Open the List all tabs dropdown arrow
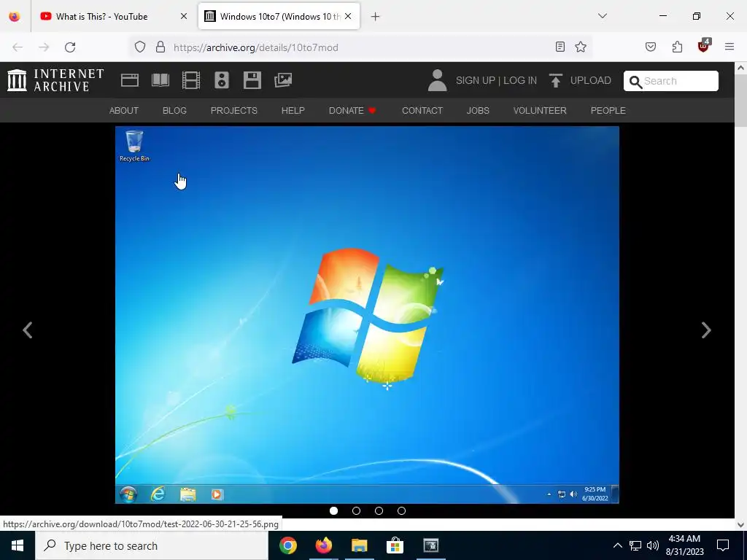Image resolution: width=747 pixels, height=560 pixels. click(602, 16)
